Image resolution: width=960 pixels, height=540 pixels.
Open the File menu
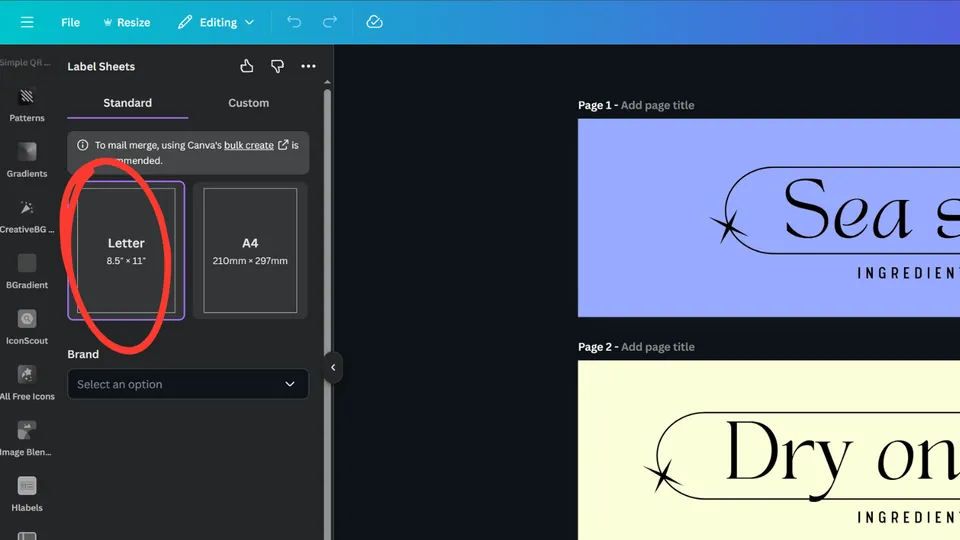pos(70,22)
